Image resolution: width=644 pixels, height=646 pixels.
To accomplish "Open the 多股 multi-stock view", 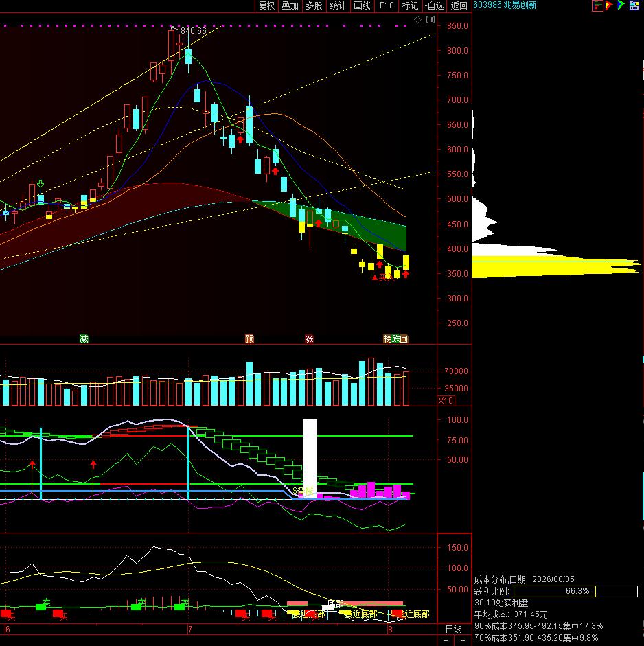I will click(314, 5).
